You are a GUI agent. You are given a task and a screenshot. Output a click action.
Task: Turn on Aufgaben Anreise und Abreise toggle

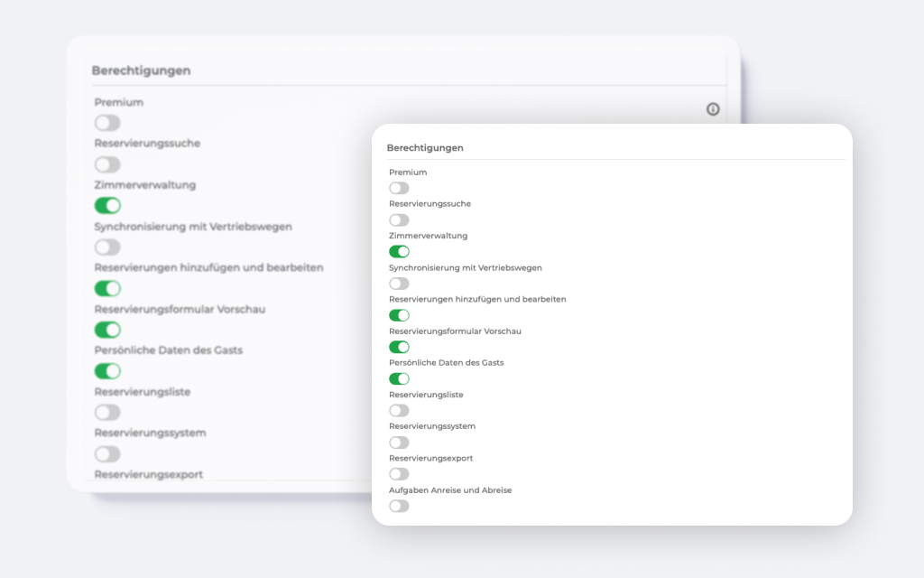click(x=399, y=506)
